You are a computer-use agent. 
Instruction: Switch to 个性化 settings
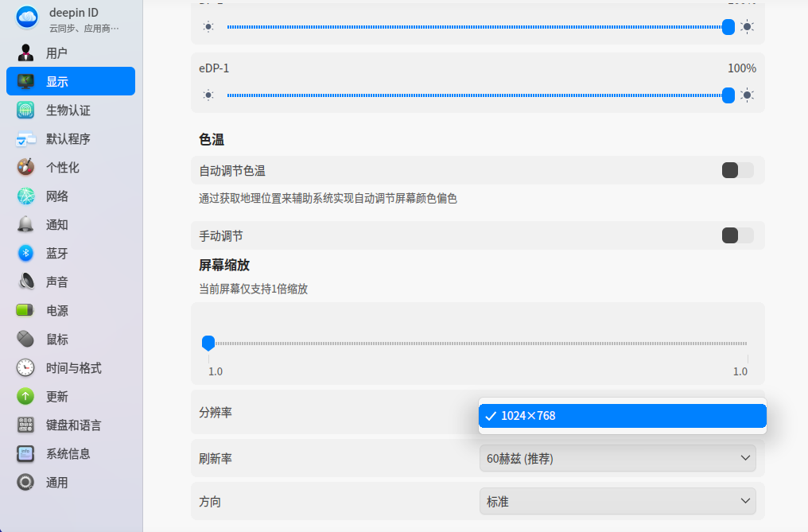[x=71, y=167]
